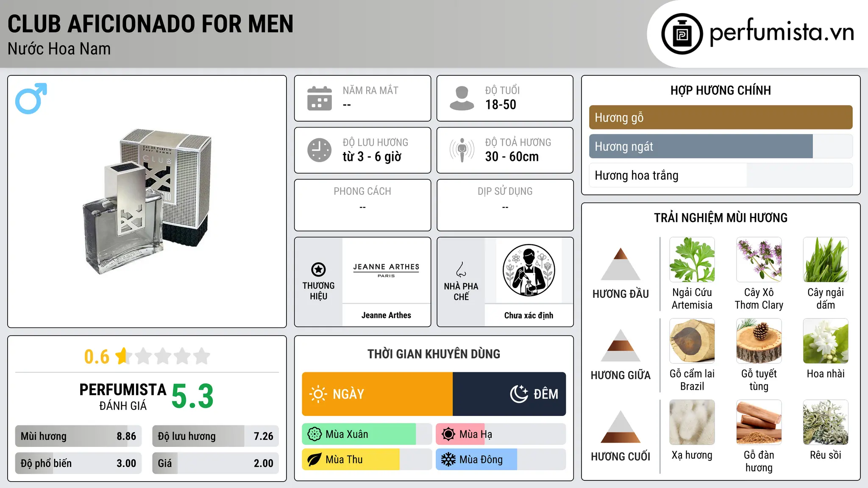Select the Mùa Hạ season bar
The image size is (868, 488).
[x=501, y=434]
